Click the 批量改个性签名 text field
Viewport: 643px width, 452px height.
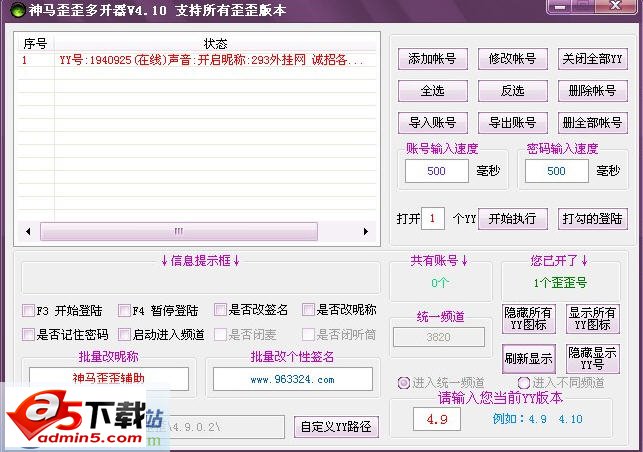point(293,379)
